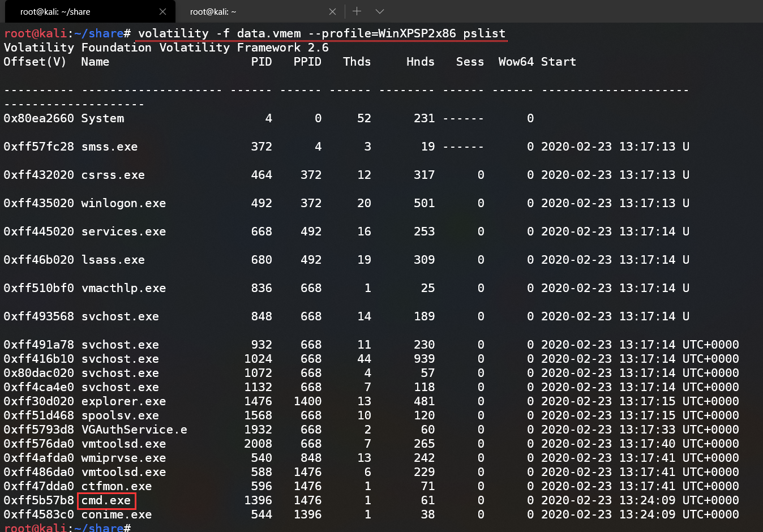Click the red-boxed cmd.exe process name
This screenshot has height=532, width=763.
click(x=106, y=500)
